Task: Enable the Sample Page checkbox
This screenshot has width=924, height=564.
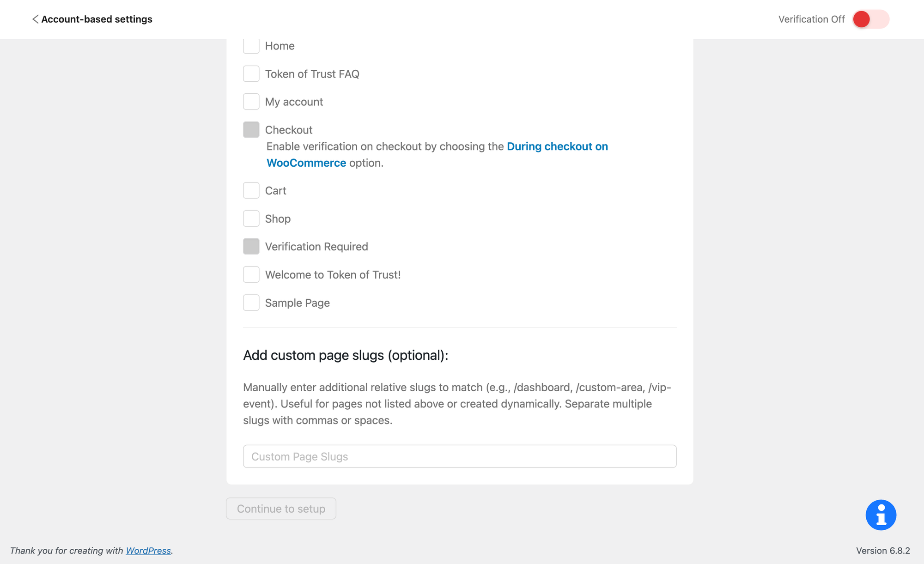Action: coord(251,303)
